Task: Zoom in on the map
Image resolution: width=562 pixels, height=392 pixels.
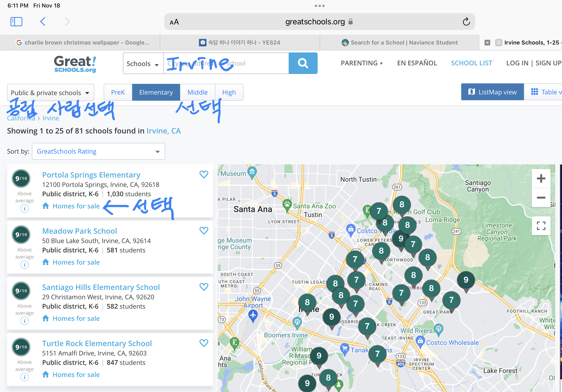Action: 541,178
